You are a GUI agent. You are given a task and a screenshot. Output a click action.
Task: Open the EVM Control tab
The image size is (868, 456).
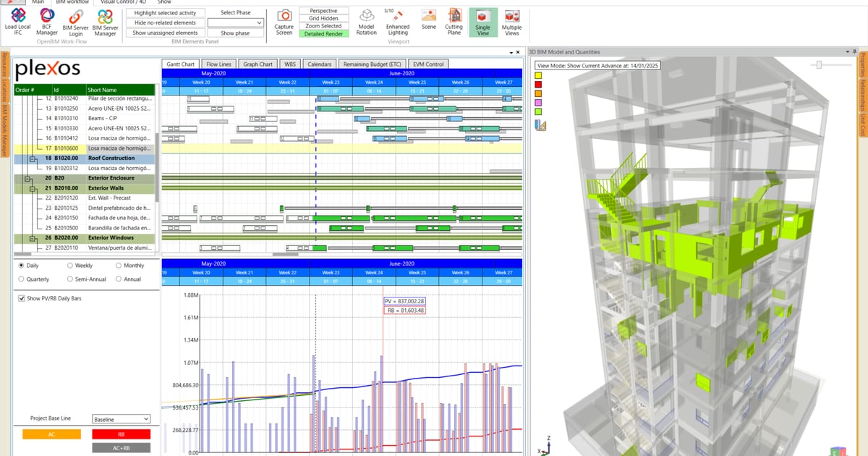427,64
